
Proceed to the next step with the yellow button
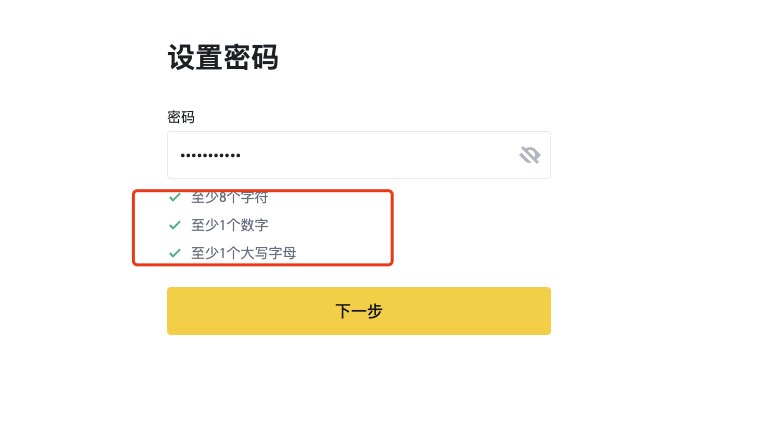pos(358,311)
